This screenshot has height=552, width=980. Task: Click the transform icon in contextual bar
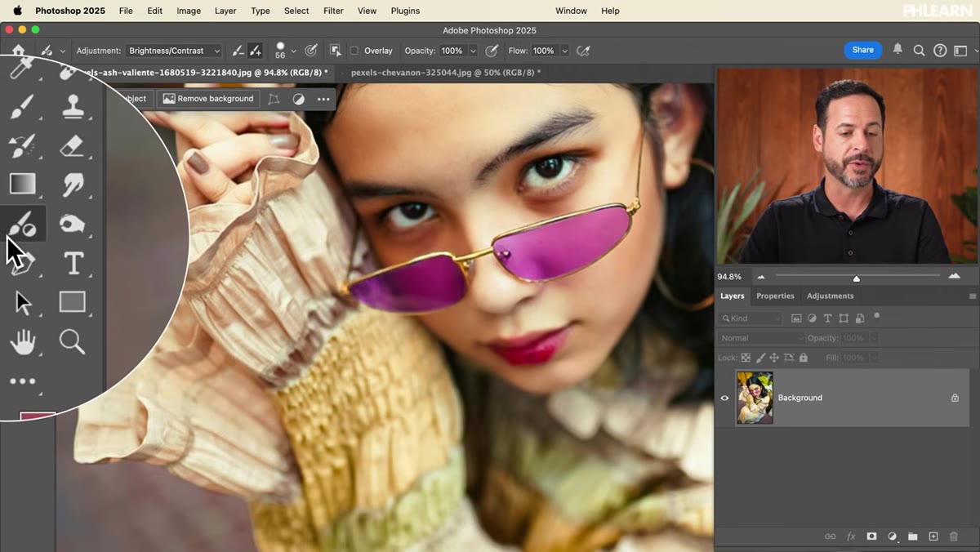click(274, 99)
